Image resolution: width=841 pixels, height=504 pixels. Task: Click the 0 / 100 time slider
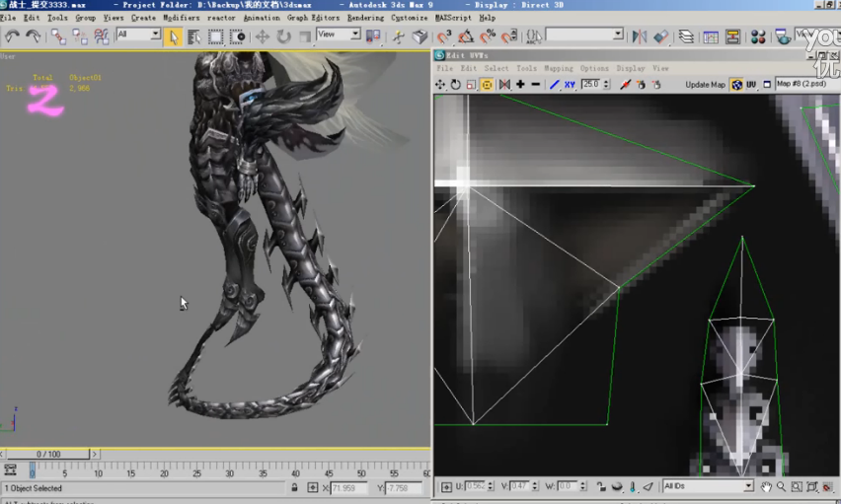tap(48, 454)
